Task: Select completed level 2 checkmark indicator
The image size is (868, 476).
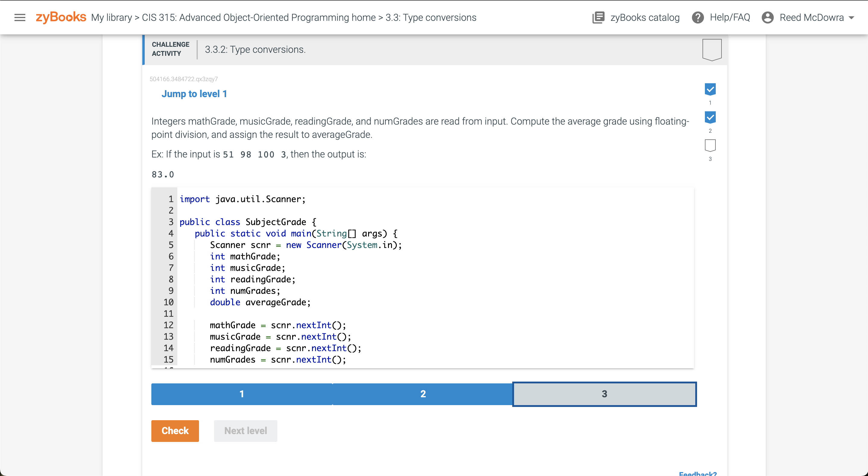Action: [x=710, y=118]
